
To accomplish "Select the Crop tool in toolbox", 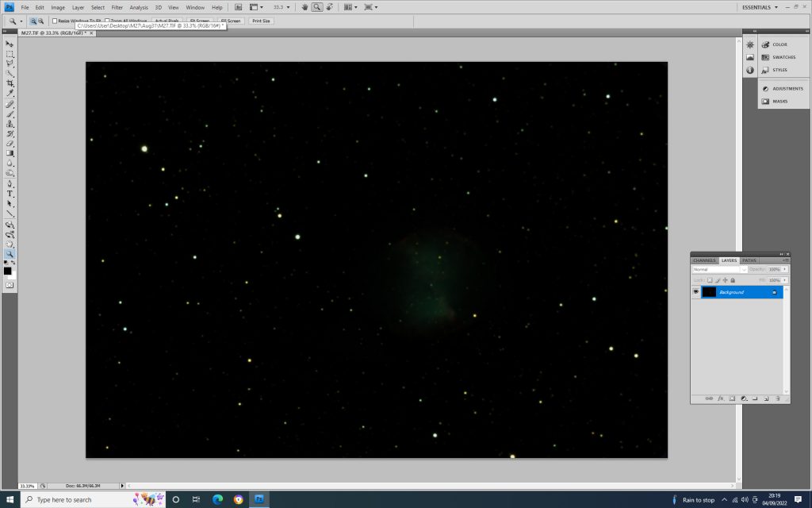I will click(10, 83).
